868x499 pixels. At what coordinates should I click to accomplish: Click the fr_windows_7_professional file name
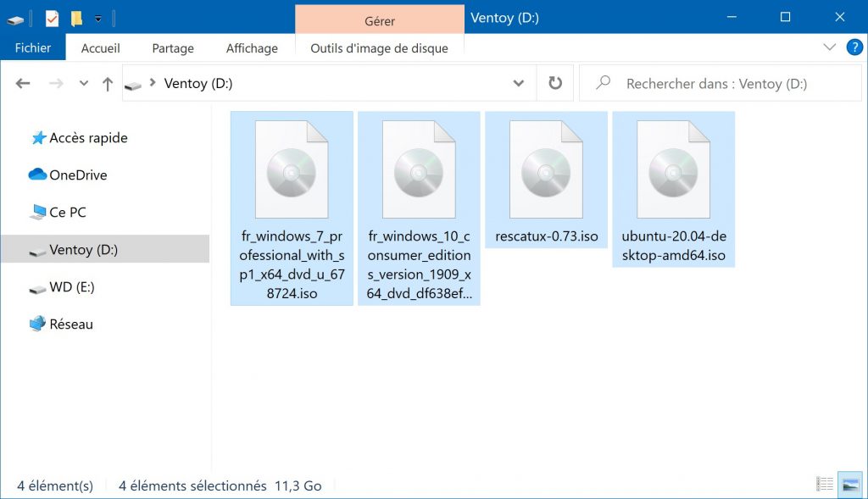point(292,264)
